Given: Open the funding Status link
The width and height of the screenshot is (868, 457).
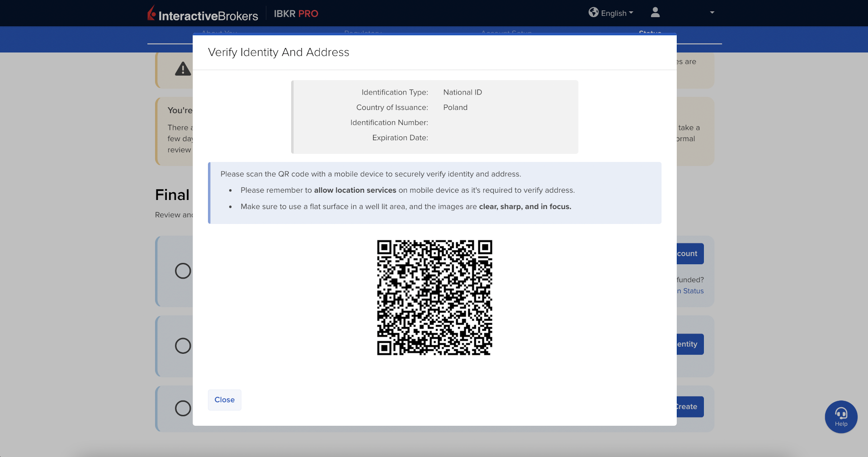Looking at the screenshot, I should [691, 291].
